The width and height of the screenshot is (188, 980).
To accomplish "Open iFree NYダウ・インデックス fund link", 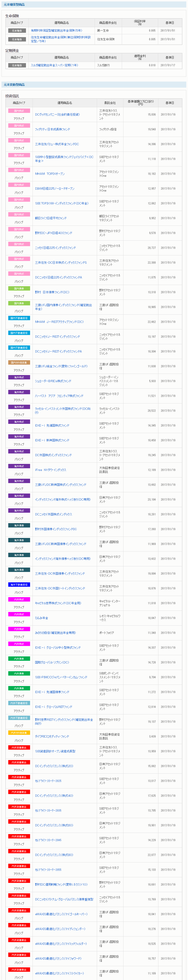I will [x=50, y=470].
